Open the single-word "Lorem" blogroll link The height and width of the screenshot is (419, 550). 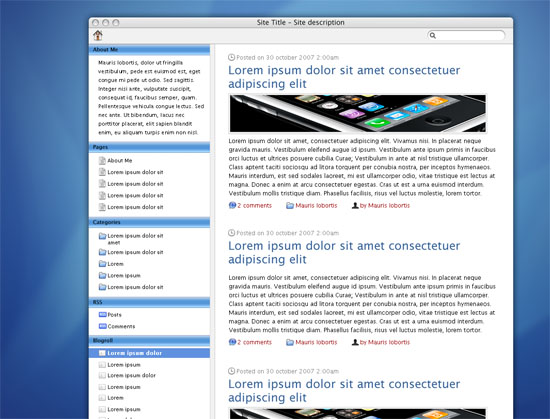click(115, 398)
